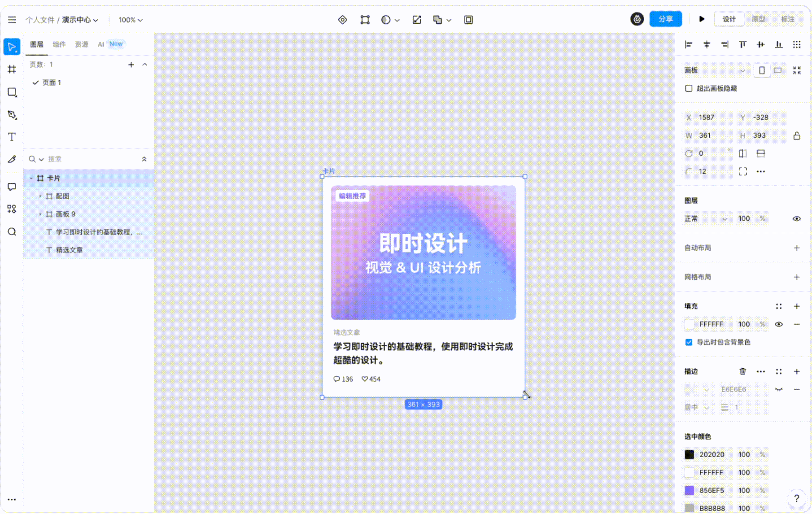Select the Text tool
This screenshot has height=514, width=812.
12,137
